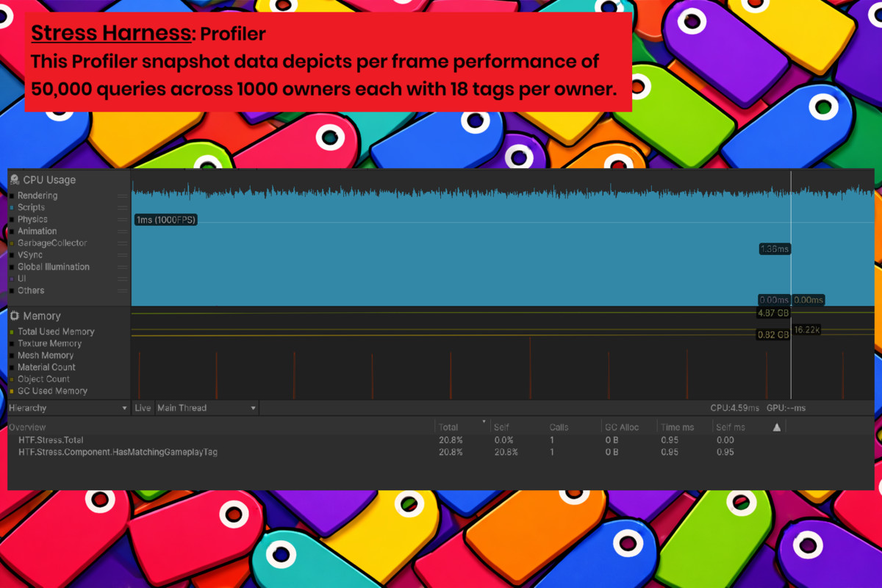This screenshot has height=588, width=882.
Task: Click the 0.00 Self ms value
Action: coord(725,440)
